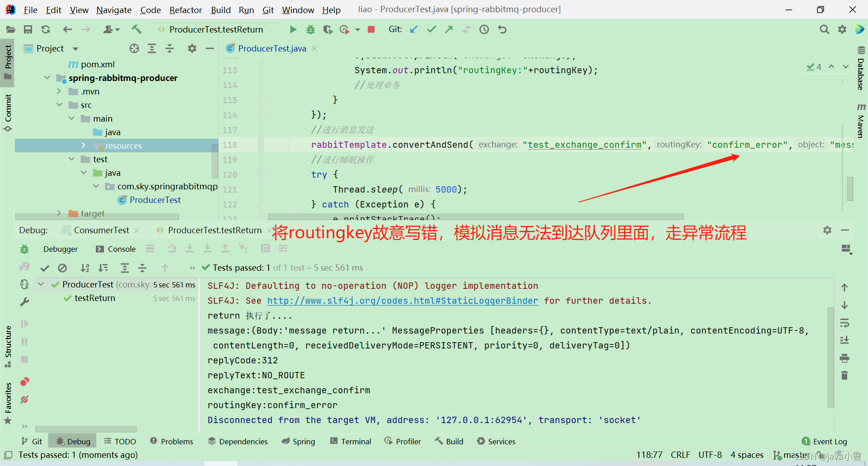Start debugging with the bug icon in toolbar
The image size is (868, 466).
click(x=310, y=29)
